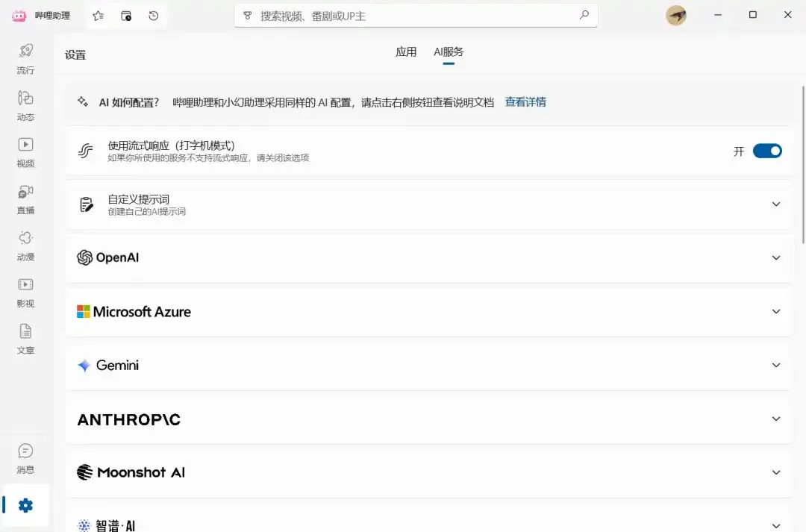Click the Moonshot AI logo
The height and width of the screenshot is (532, 806).
click(x=131, y=472)
